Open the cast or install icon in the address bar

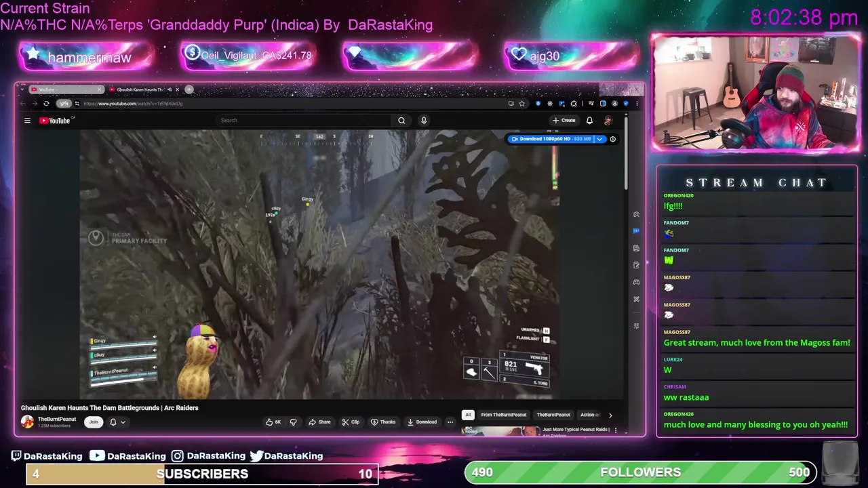click(511, 104)
